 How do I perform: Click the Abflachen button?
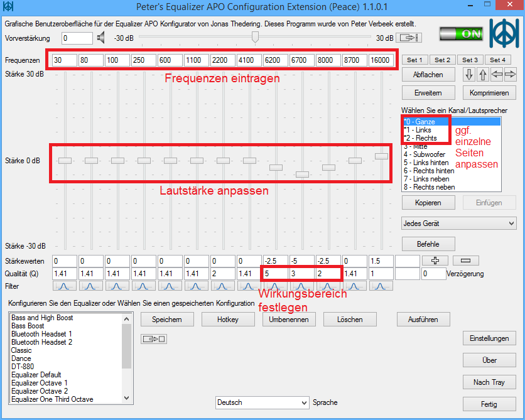point(428,75)
